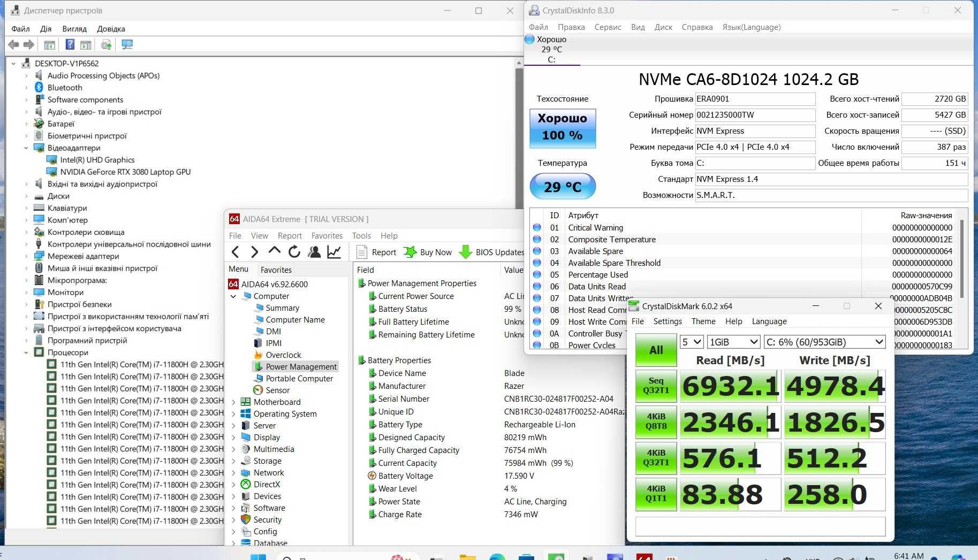This screenshot has width=978, height=560.
Task: Click the AIDA64 back navigation arrow
Action: coord(236,252)
